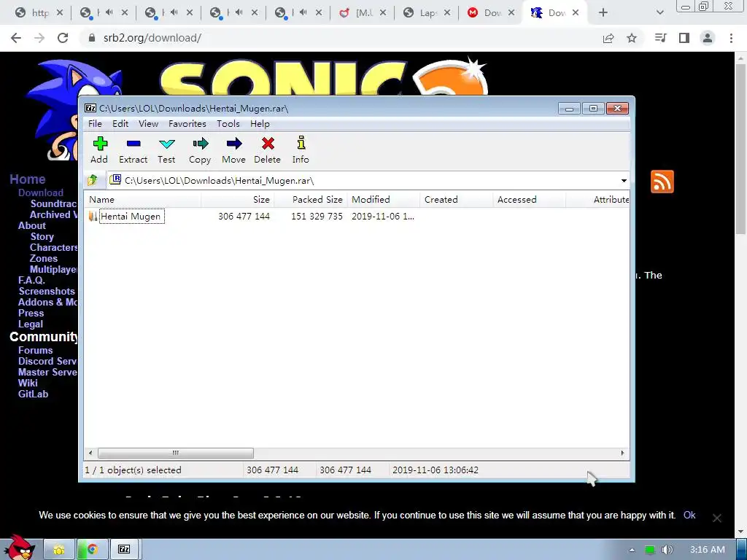Dismiss the cookie notice with X
The image size is (747, 560).
716,518
